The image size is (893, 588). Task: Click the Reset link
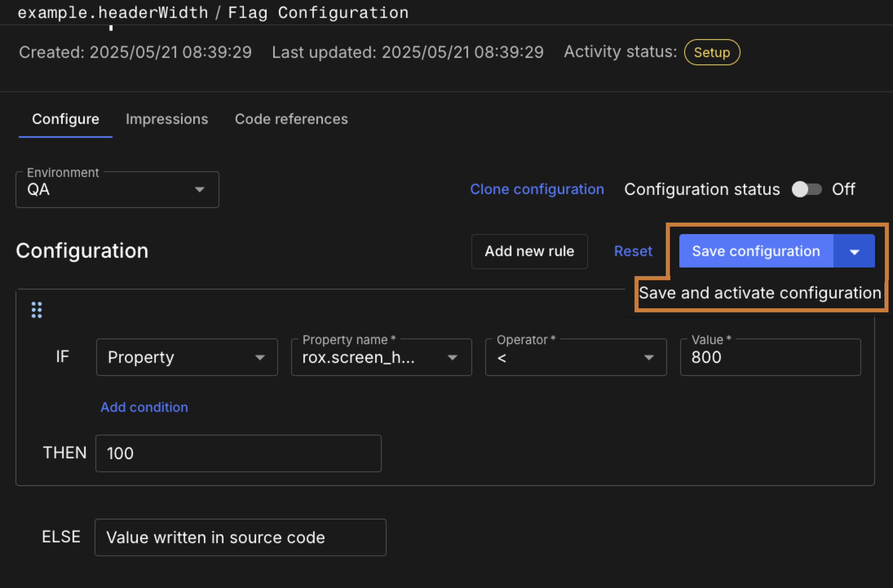pyautogui.click(x=633, y=251)
